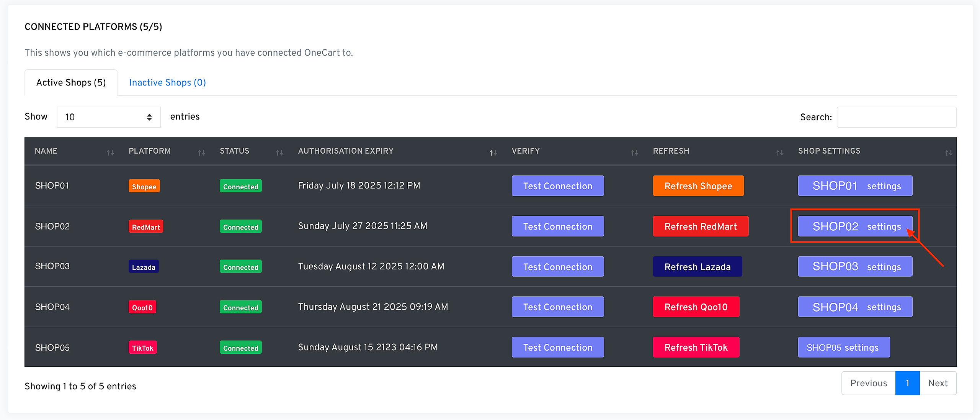
Task: Open SHOP05 settings
Action: pyautogui.click(x=843, y=347)
